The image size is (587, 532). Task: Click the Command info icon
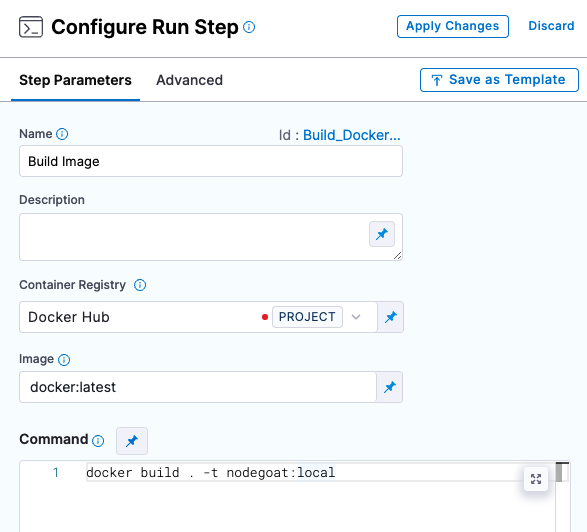[x=98, y=441]
